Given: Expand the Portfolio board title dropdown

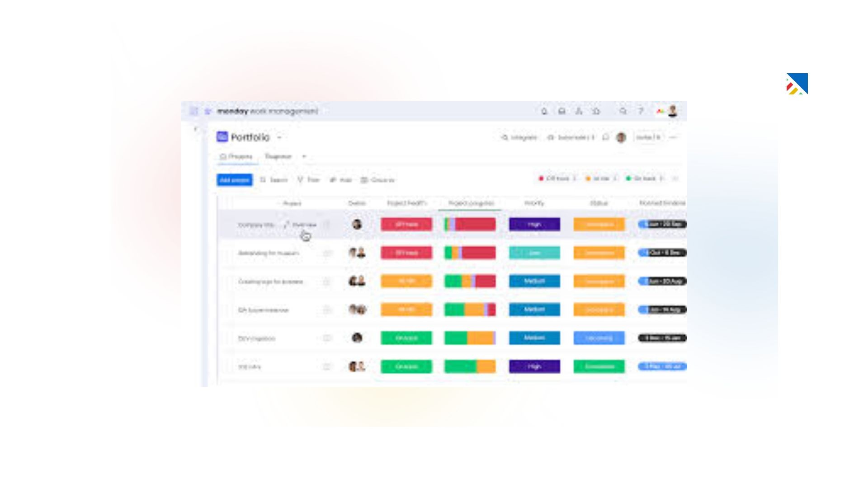Looking at the screenshot, I should (x=279, y=137).
